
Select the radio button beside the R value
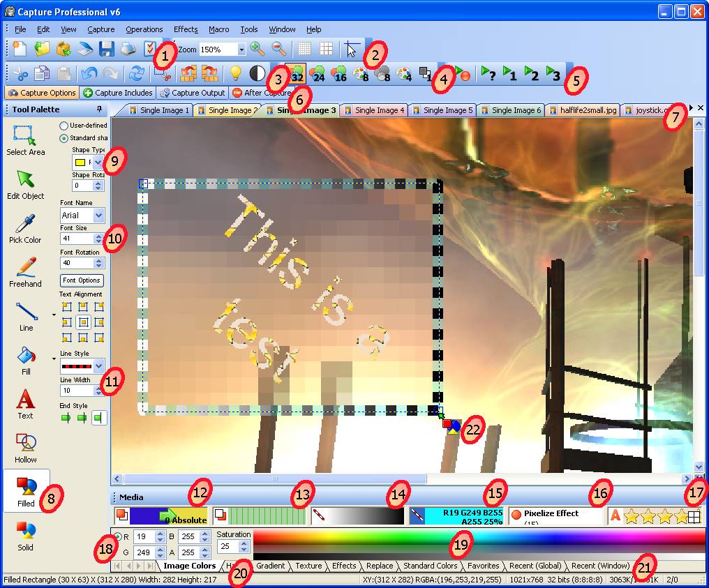[117, 536]
